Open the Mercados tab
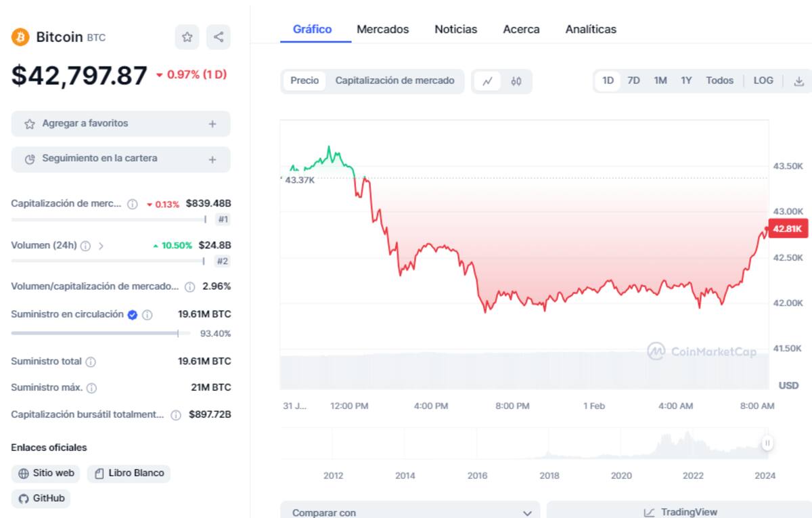 coord(382,29)
